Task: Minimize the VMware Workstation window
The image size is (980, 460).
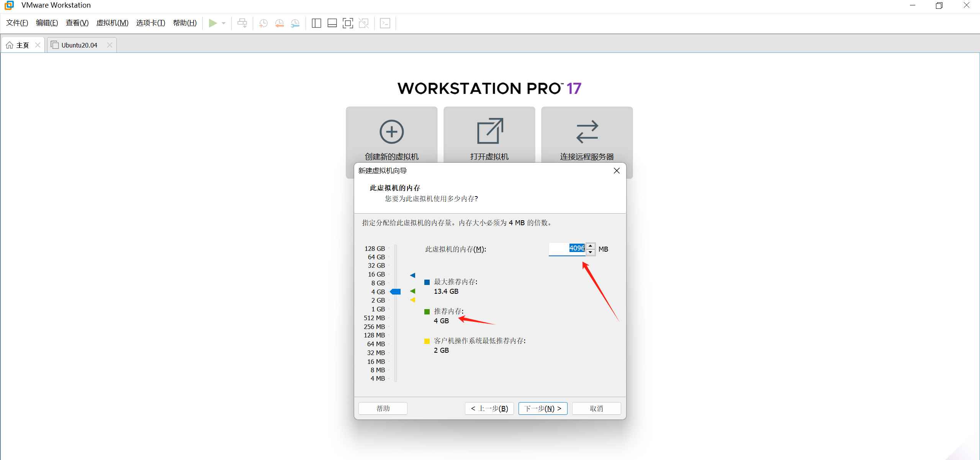Action: click(x=913, y=5)
